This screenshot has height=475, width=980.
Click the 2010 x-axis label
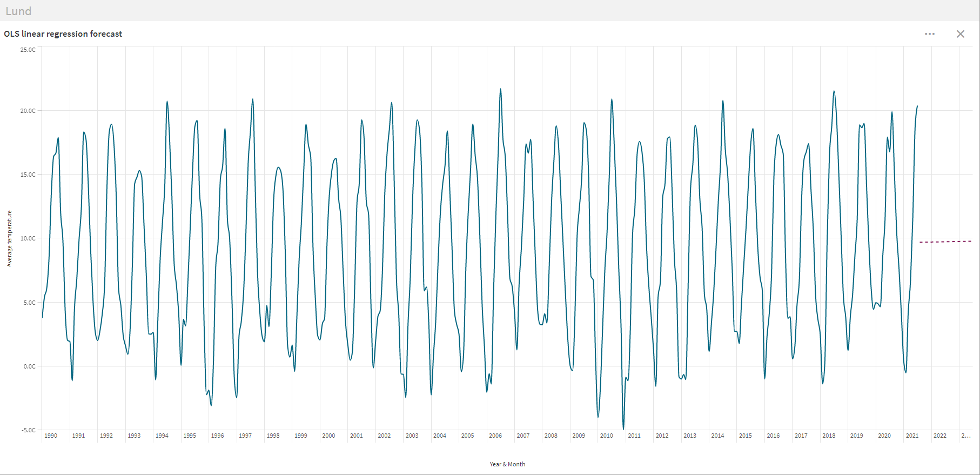[606, 436]
